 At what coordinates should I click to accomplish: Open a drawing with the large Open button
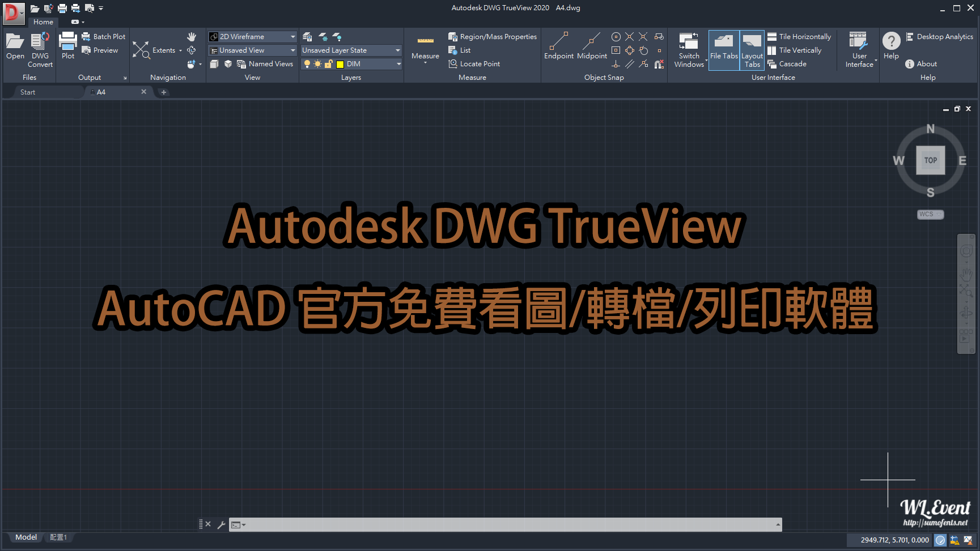[x=15, y=46]
